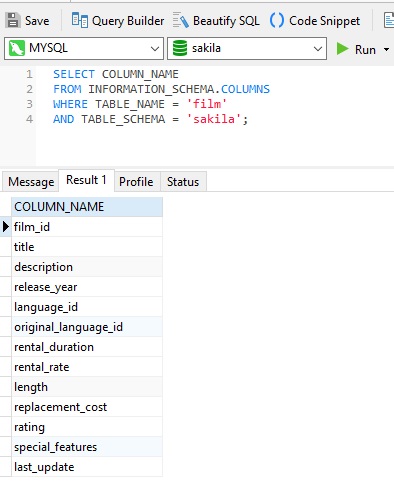Image resolution: width=394 pixels, height=484 pixels.
Task: Select the film_id result row
Action: tap(87, 227)
